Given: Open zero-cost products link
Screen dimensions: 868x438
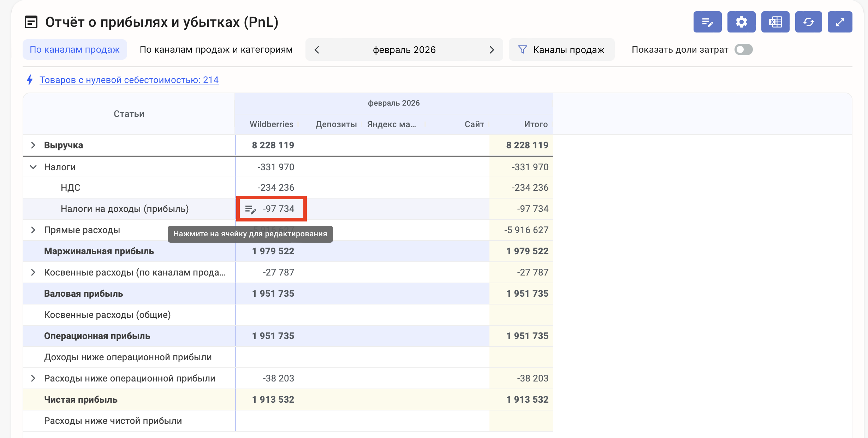Looking at the screenshot, I should click(x=129, y=80).
